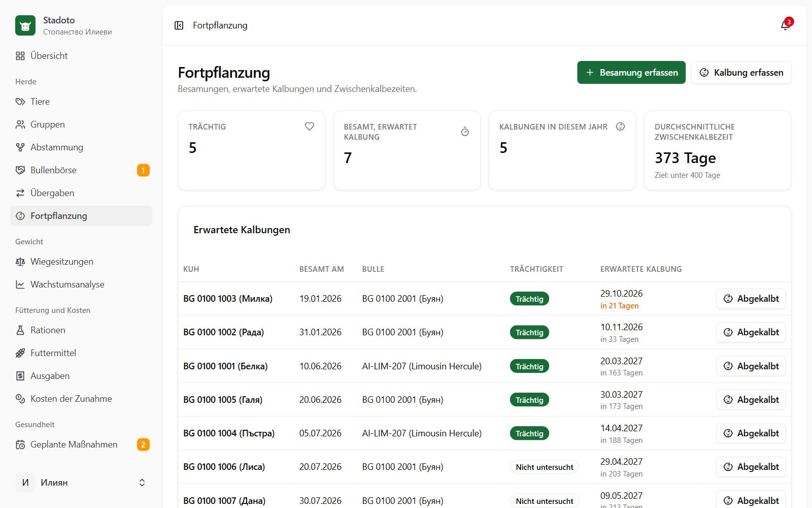This screenshot has width=812, height=508.
Task: Mark Милка as Abgekalbt
Action: click(x=751, y=299)
